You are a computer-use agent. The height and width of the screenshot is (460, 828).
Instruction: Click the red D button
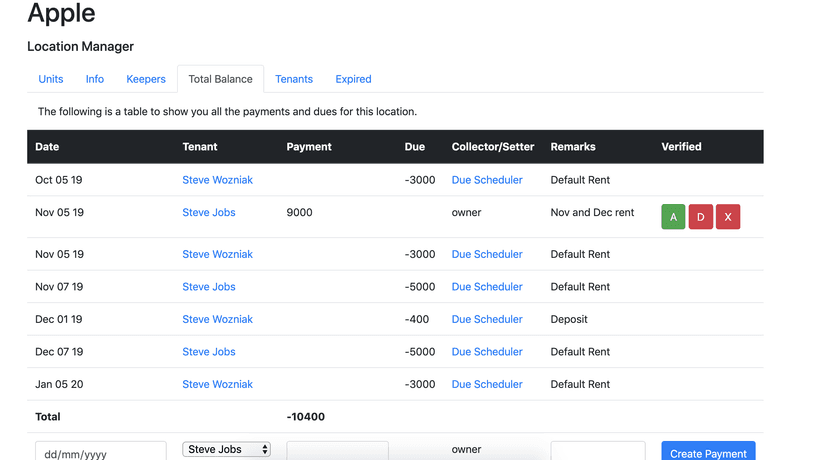click(700, 217)
